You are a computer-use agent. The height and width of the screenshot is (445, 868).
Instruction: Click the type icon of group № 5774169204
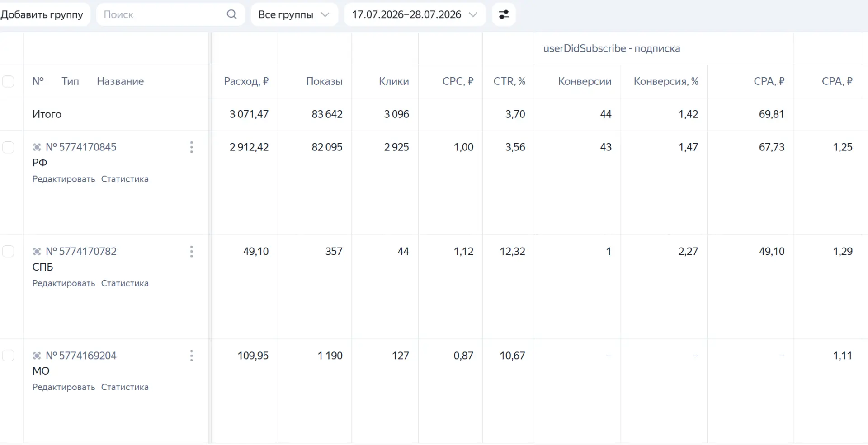point(37,356)
